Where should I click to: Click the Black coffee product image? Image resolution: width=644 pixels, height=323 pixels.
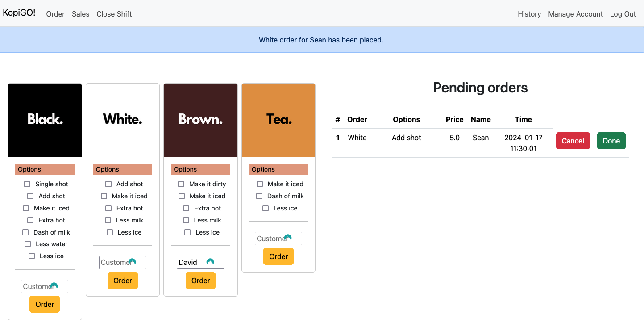point(45,120)
